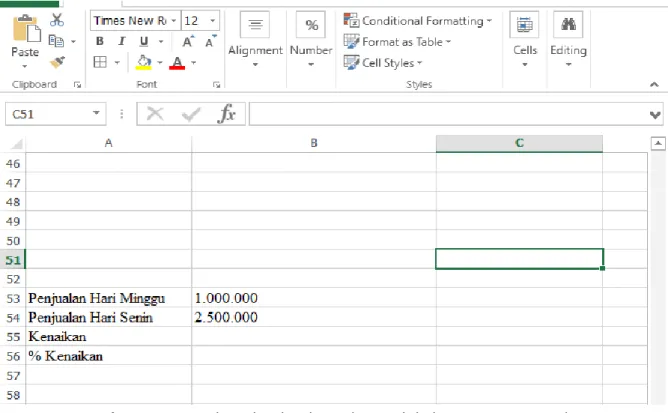
Task: Apply red font color
Action: point(177,63)
